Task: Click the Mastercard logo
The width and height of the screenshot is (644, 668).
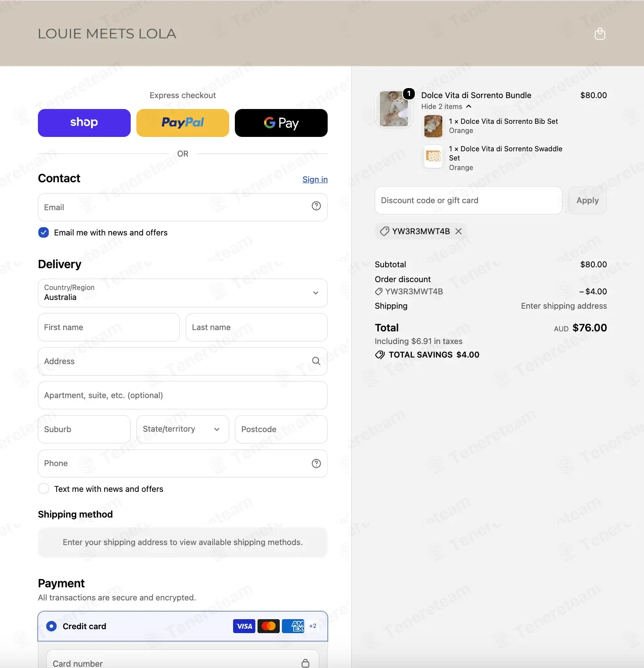Action: coord(268,626)
